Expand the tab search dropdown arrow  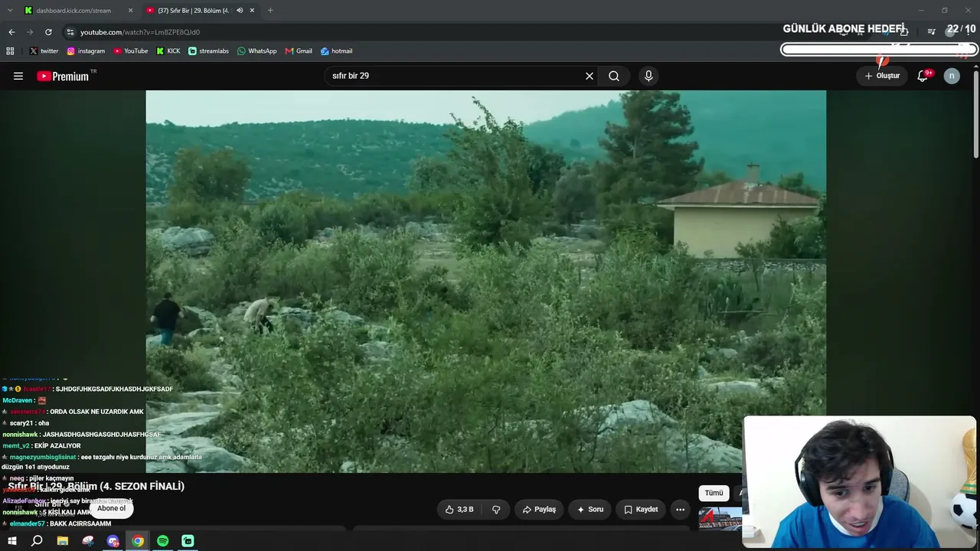10,11
